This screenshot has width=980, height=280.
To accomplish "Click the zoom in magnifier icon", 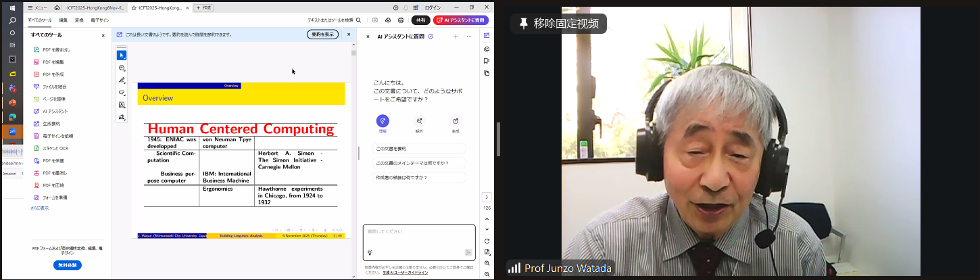I will pos(487,263).
